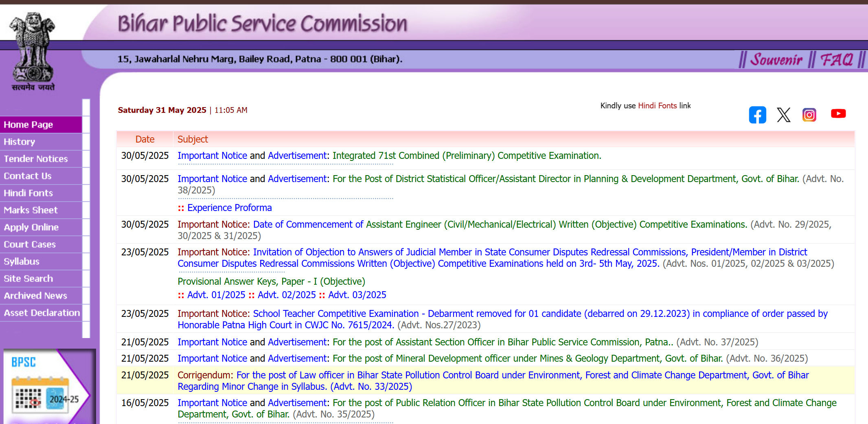Open Invitation of Objection to Answers notice
Screen dimensions: 868x424
492,258
